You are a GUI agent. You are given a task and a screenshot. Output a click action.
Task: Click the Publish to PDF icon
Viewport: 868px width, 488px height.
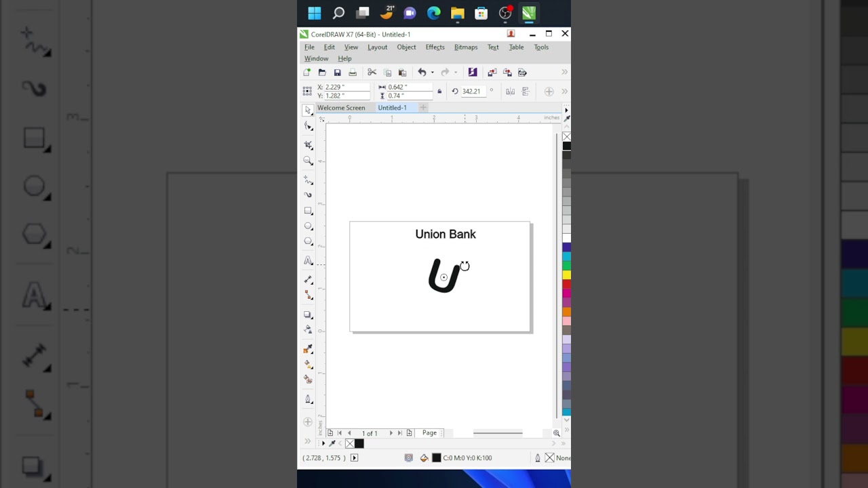point(522,73)
